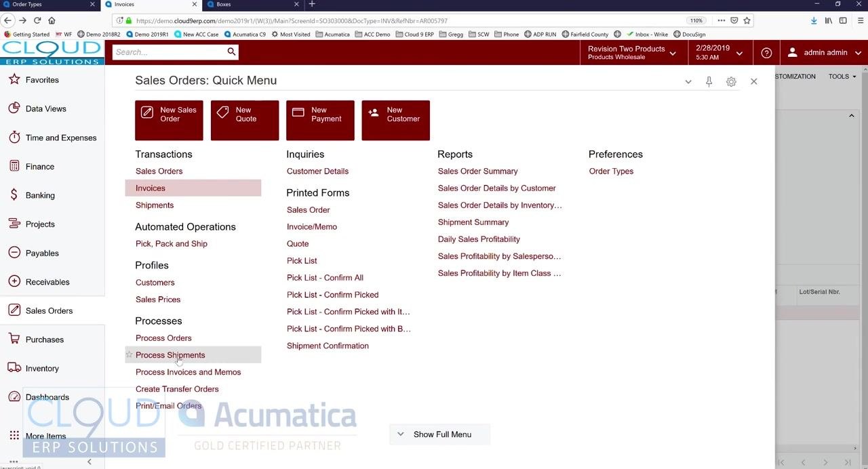Viewport: 868px width, 469px height.
Task: Open the Receivables workspace
Action: [x=47, y=282]
